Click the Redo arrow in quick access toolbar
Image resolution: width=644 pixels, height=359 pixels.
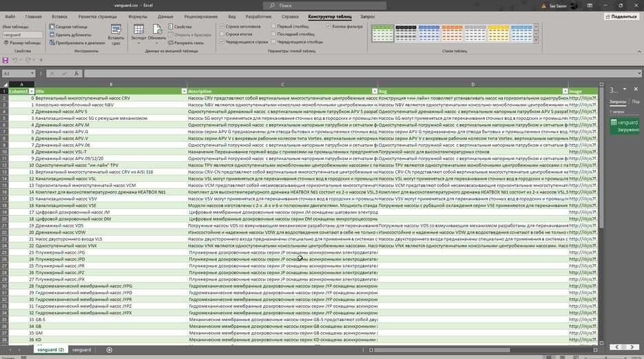click(x=28, y=61)
